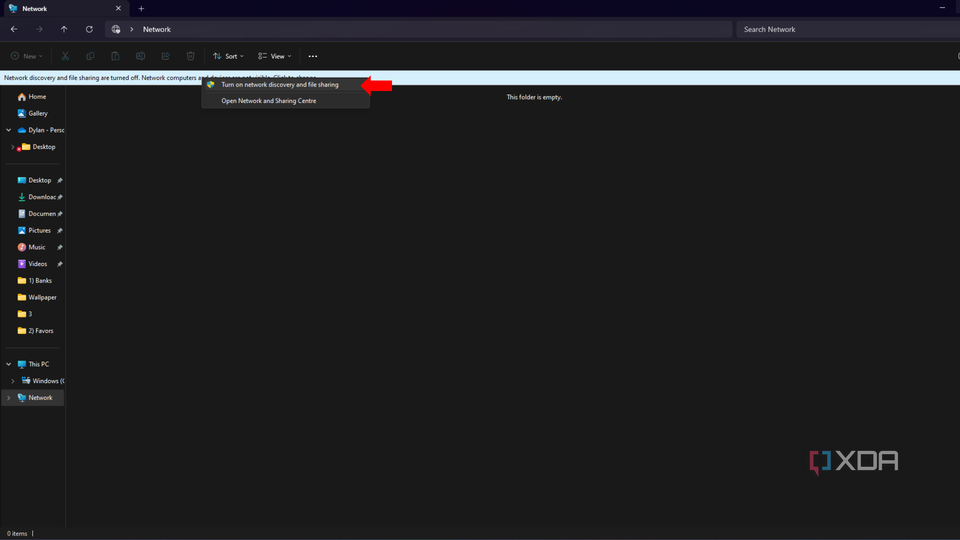Collapse the This PC tree node

(9, 364)
